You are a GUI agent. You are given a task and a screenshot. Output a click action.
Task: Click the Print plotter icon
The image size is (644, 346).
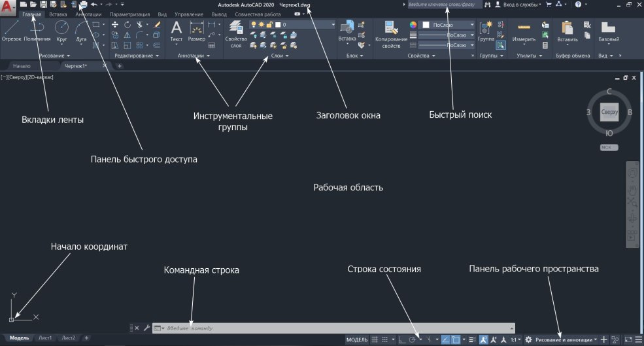(x=84, y=5)
